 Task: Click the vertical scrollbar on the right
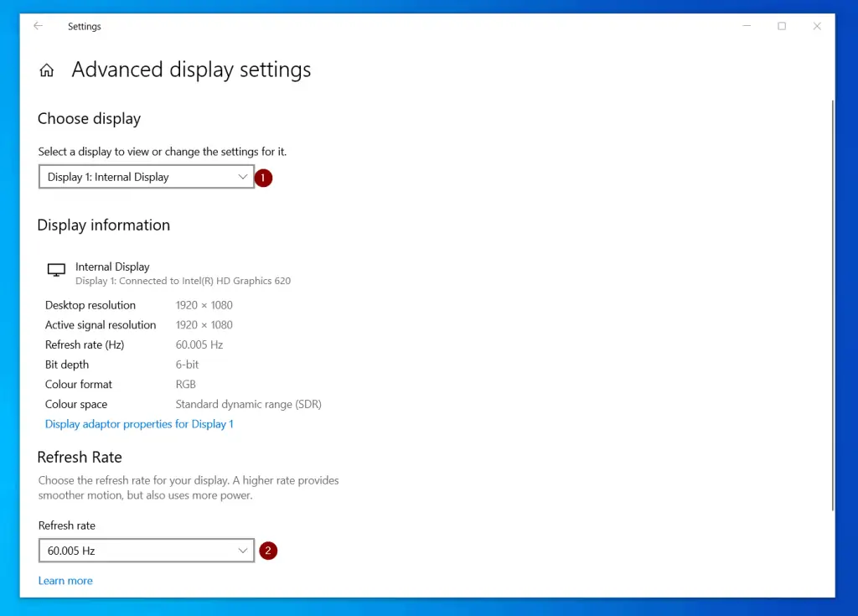coord(832,302)
